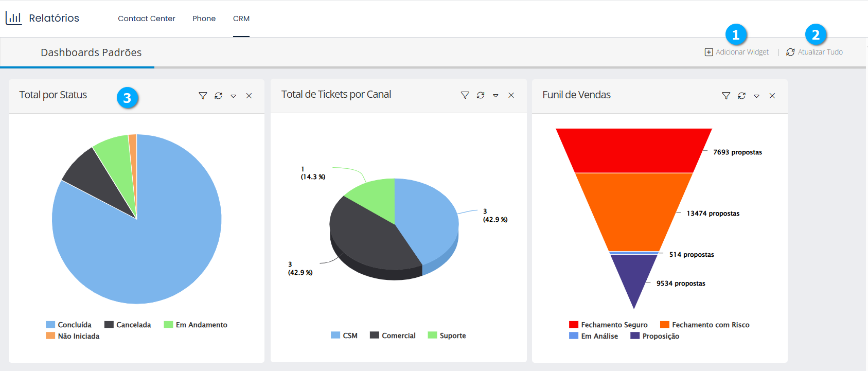Click the Relatórios bar chart icon
The image size is (868, 371).
click(x=14, y=19)
